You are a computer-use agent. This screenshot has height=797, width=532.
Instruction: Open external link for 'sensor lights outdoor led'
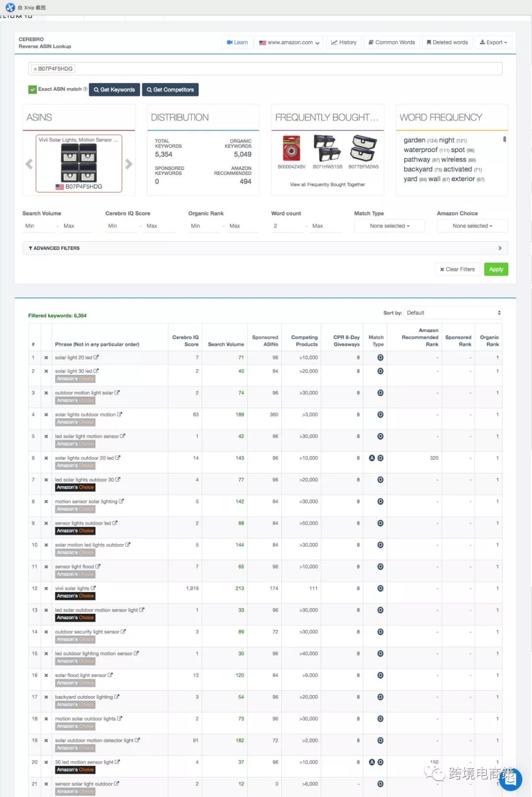pos(115,523)
